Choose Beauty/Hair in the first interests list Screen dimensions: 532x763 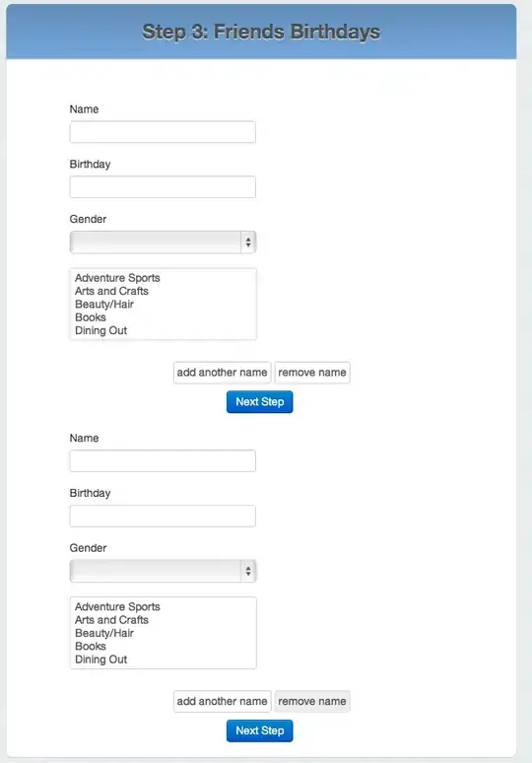104,305
